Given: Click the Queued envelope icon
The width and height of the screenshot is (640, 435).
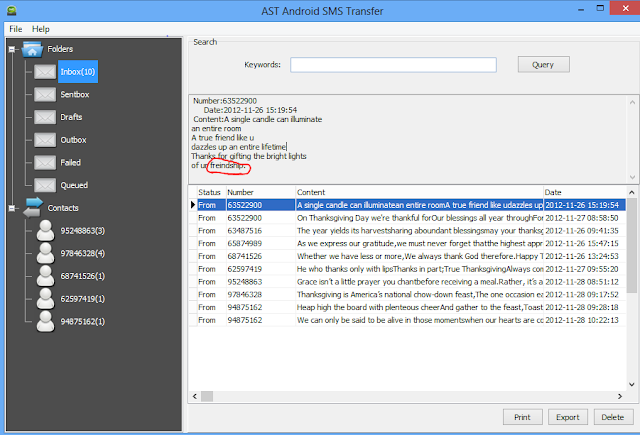Looking at the screenshot, I should point(45,185).
